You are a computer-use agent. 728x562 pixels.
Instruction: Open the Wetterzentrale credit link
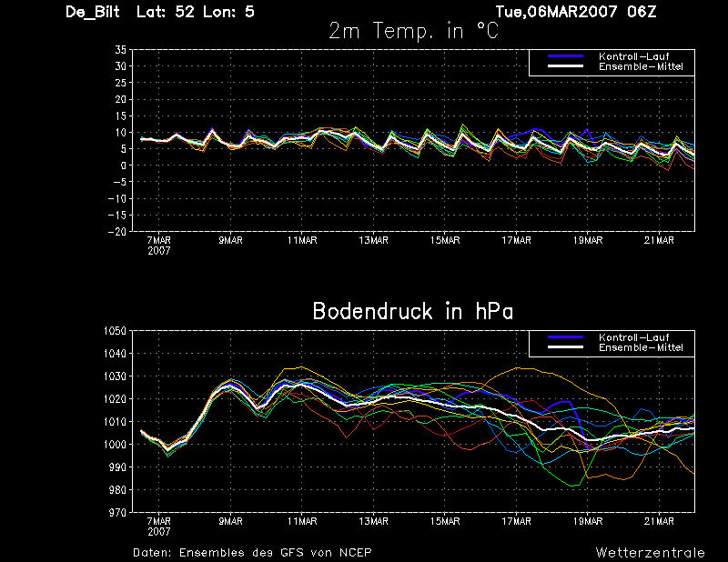pyautogui.click(x=650, y=552)
